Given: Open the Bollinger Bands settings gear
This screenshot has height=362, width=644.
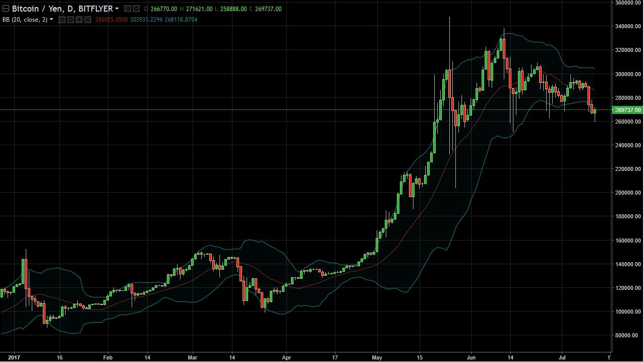Looking at the screenshot, I should coord(71,20).
